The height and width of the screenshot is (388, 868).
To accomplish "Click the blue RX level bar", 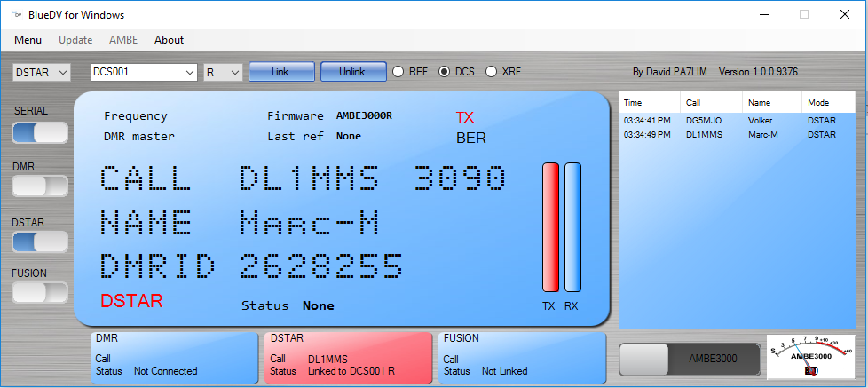I will point(572,227).
